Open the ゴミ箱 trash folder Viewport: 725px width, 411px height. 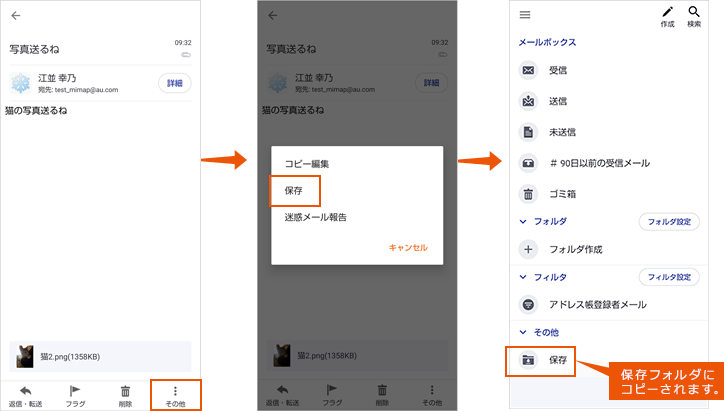(x=564, y=194)
